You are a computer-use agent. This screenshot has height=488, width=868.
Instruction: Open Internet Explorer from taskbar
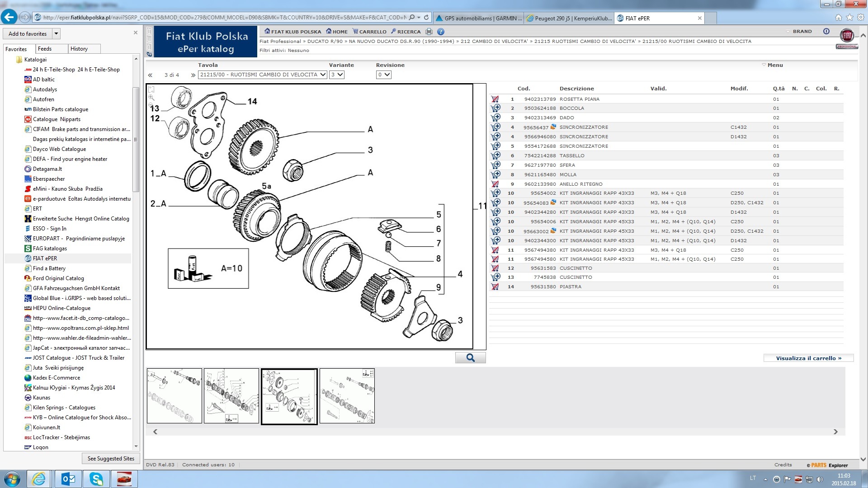tap(39, 479)
